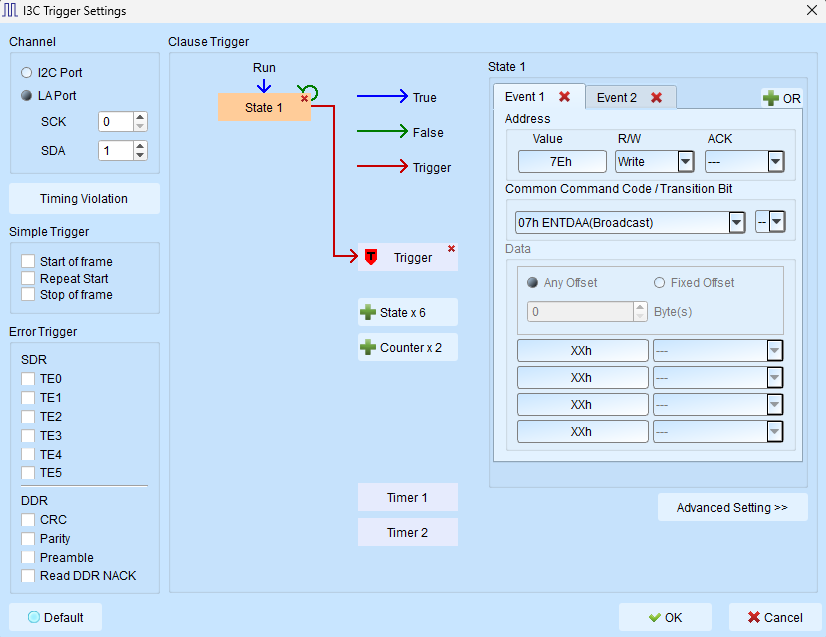Image resolution: width=826 pixels, height=637 pixels.
Task: Open the Timing Violation settings
Action: [x=84, y=199]
